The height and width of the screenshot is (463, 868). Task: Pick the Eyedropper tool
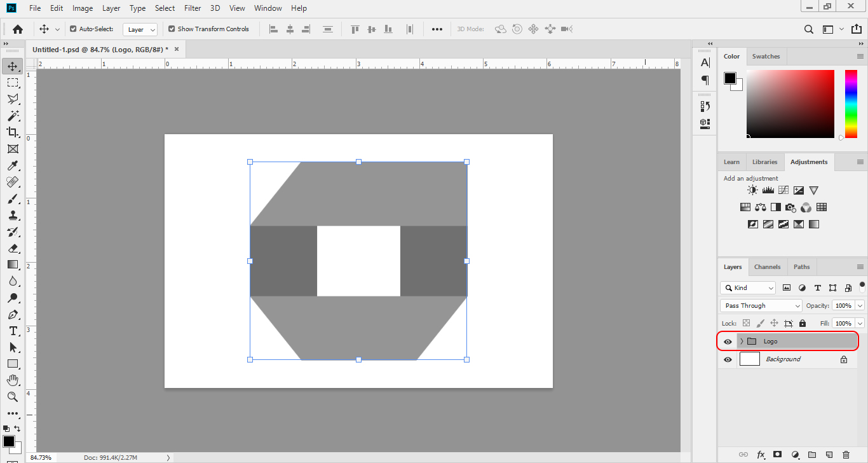(13, 165)
